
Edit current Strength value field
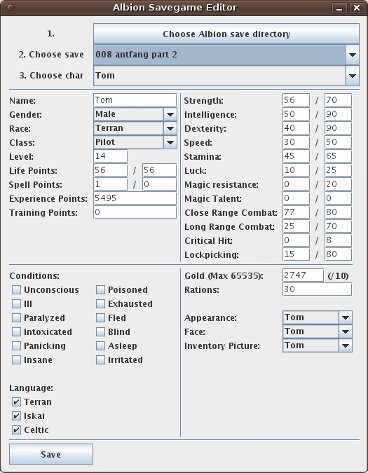click(x=296, y=100)
